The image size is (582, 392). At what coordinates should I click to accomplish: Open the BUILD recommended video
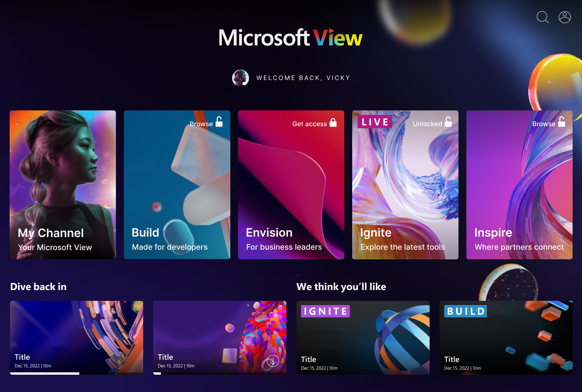click(506, 337)
